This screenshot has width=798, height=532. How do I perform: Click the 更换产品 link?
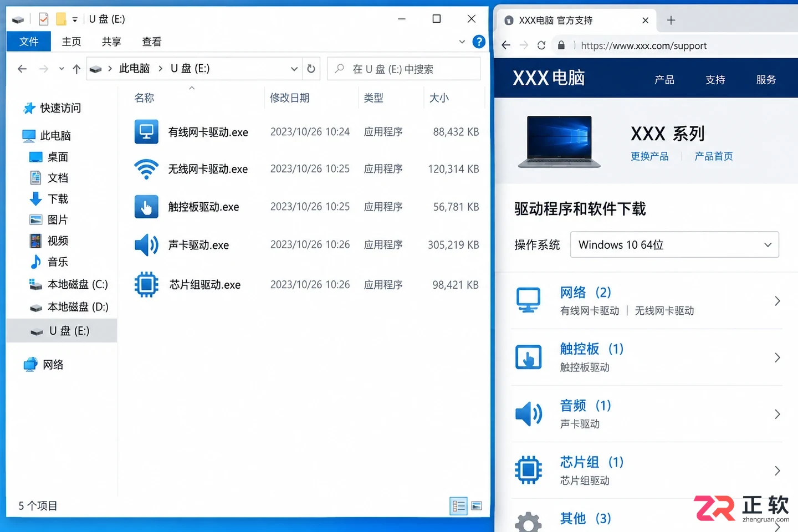(649, 156)
